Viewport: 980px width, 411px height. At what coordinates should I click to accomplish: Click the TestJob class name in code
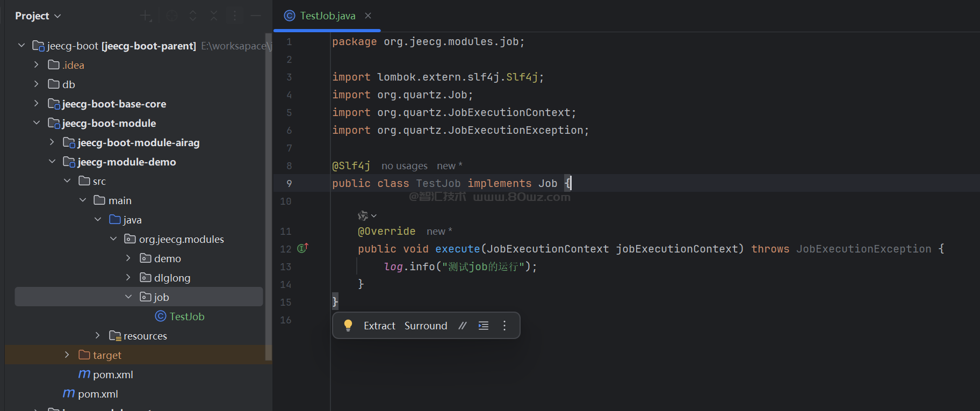438,183
